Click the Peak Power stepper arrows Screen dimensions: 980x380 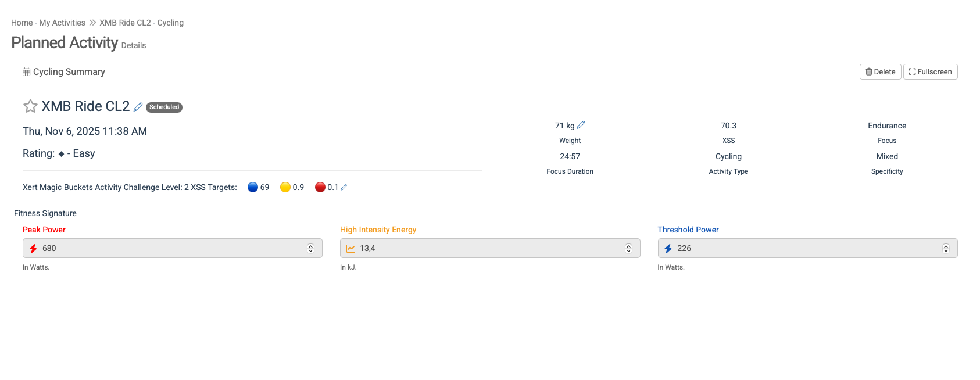point(310,248)
